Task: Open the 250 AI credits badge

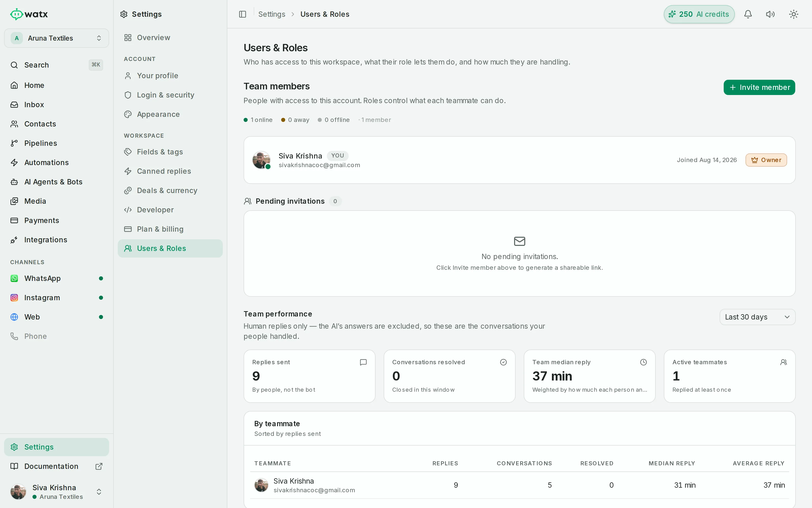Action: tap(699, 14)
